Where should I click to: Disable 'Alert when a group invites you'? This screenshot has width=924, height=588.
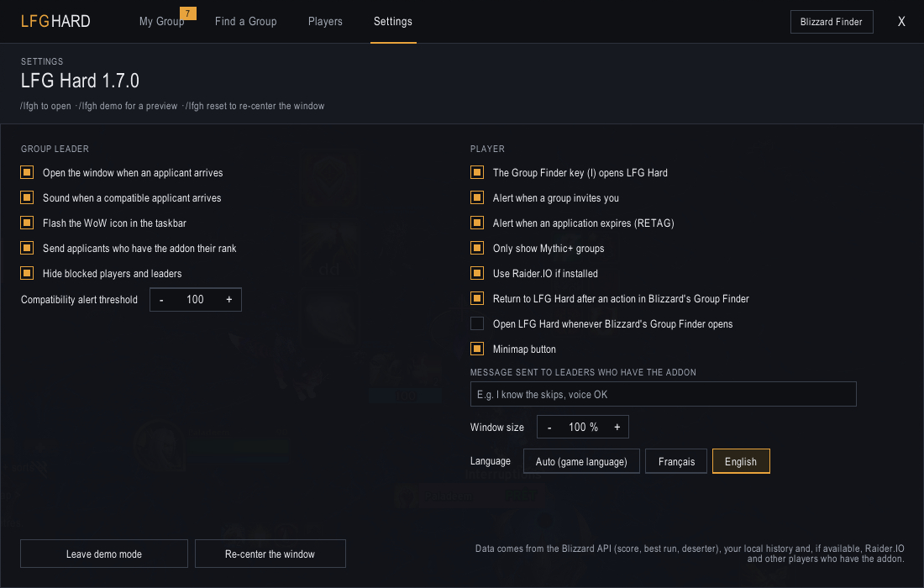(x=477, y=197)
